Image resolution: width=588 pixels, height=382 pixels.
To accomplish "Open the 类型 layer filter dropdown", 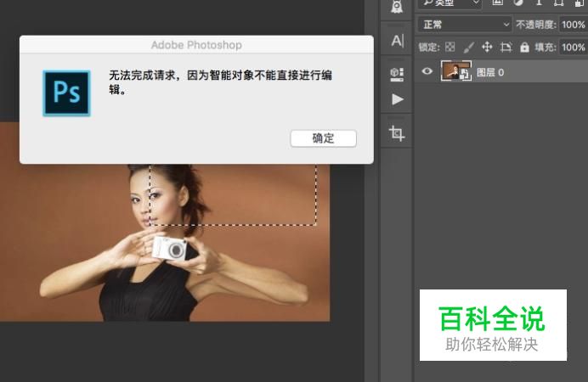I will tap(450, 3).
